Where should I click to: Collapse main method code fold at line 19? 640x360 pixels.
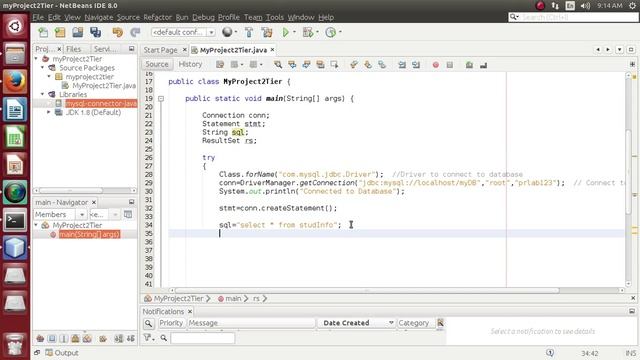pyautogui.click(x=161, y=99)
